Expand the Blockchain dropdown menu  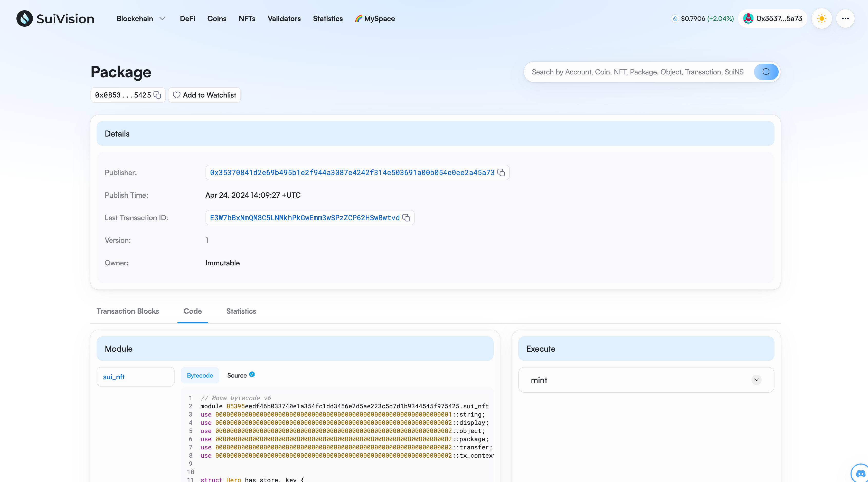click(x=141, y=18)
